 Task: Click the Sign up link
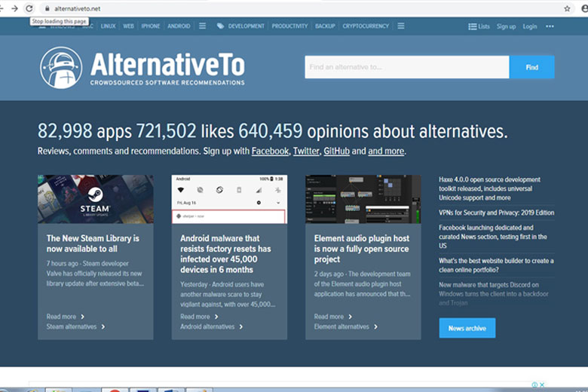click(x=506, y=26)
